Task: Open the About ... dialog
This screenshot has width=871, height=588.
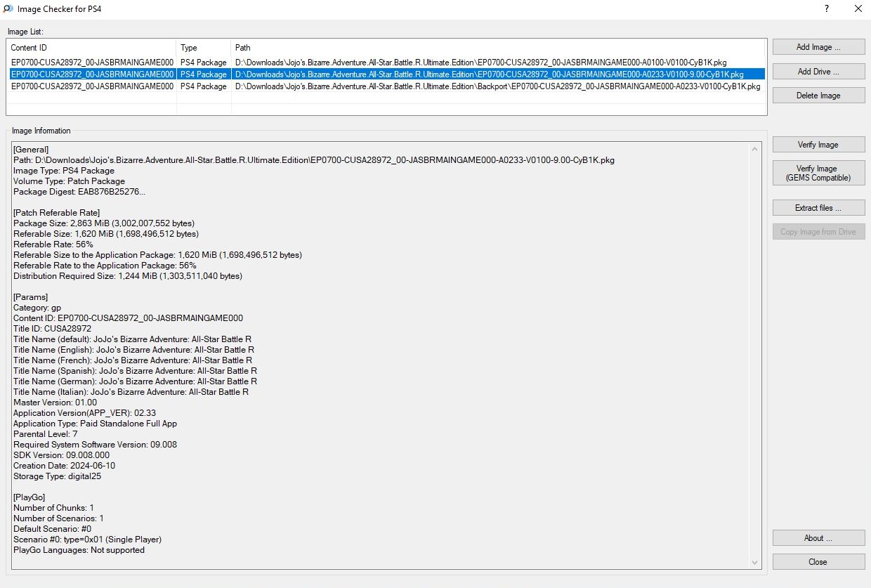Action: pos(819,538)
